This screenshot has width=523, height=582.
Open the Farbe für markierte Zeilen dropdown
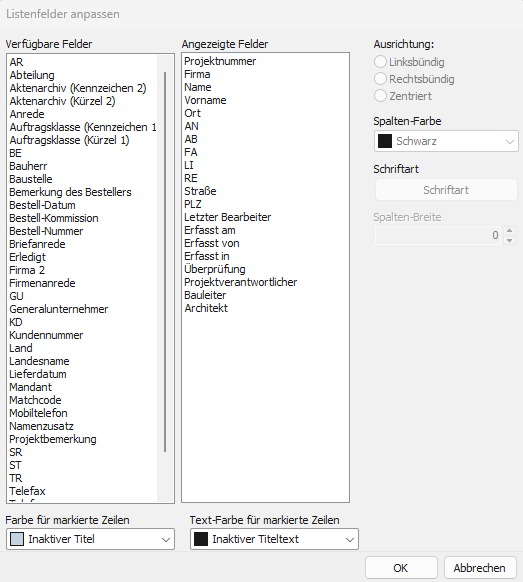coord(90,539)
